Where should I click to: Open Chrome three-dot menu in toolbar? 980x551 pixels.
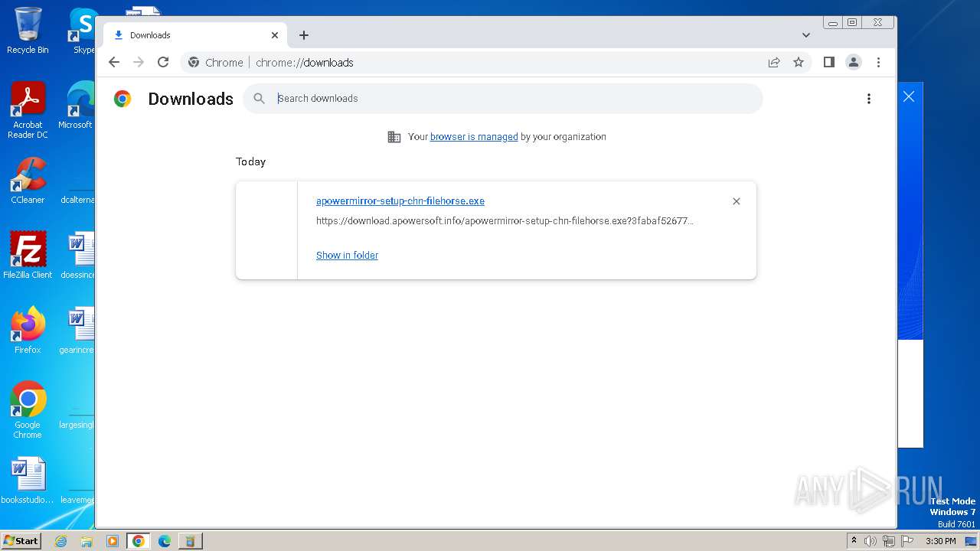(x=878, y=63)
